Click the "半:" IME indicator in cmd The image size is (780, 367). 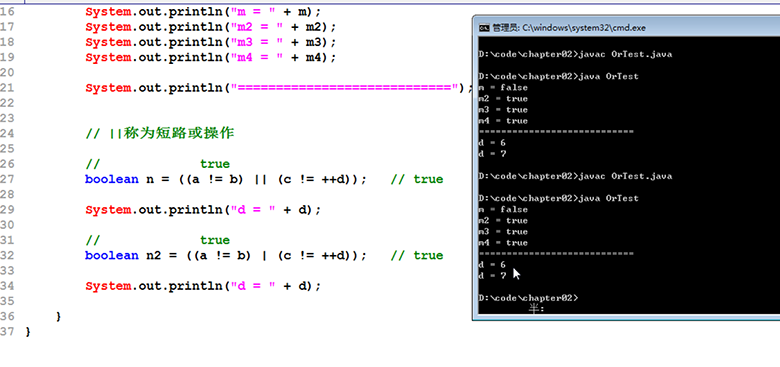536,309
